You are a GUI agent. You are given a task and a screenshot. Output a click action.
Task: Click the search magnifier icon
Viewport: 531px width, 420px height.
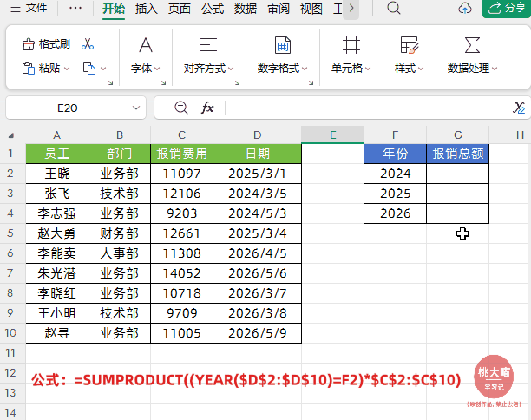(x=394, y=8)
